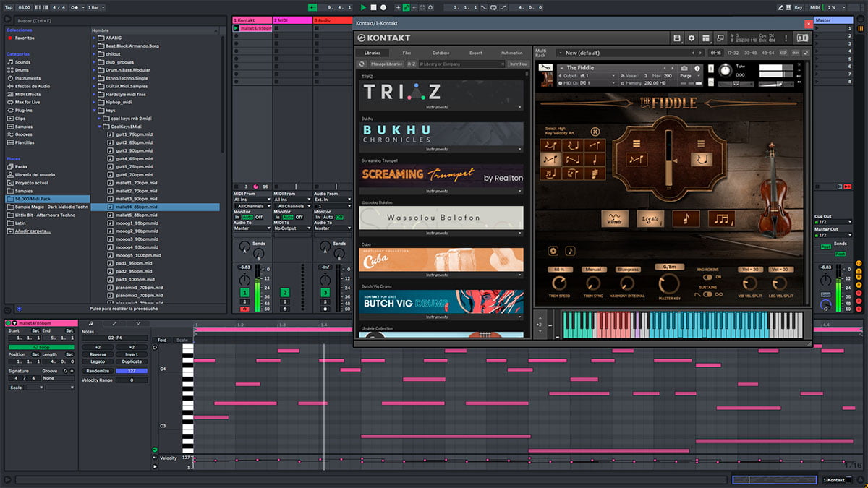Open Sounds category in browser
The width and height of the screenshot is (868, 488).
(x=19, y=62)
